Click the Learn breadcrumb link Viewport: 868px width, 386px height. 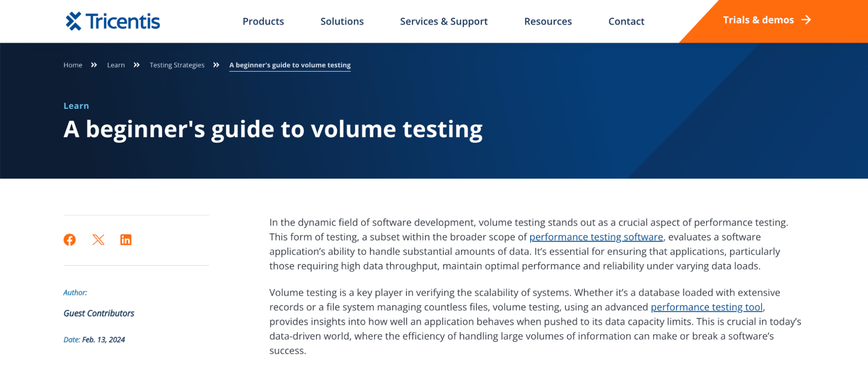[x=116, y=65]
